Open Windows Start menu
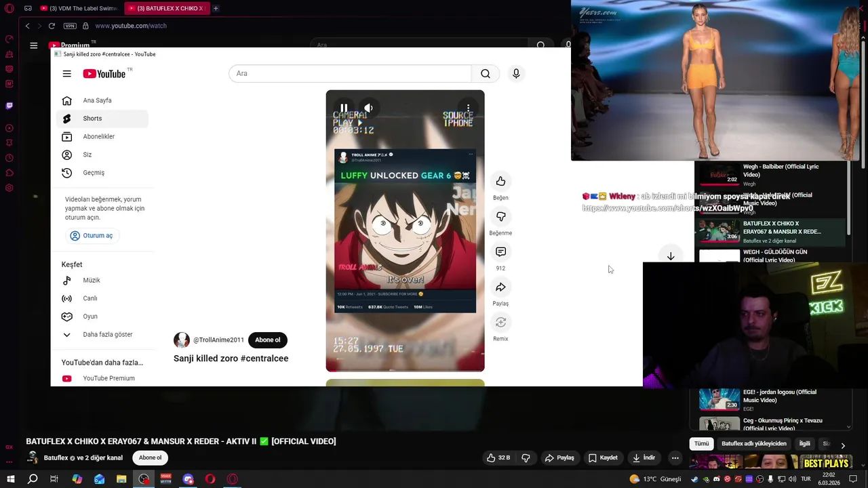Image resolution: width=868 pixels, height=488 pixels. coord(10,479)
